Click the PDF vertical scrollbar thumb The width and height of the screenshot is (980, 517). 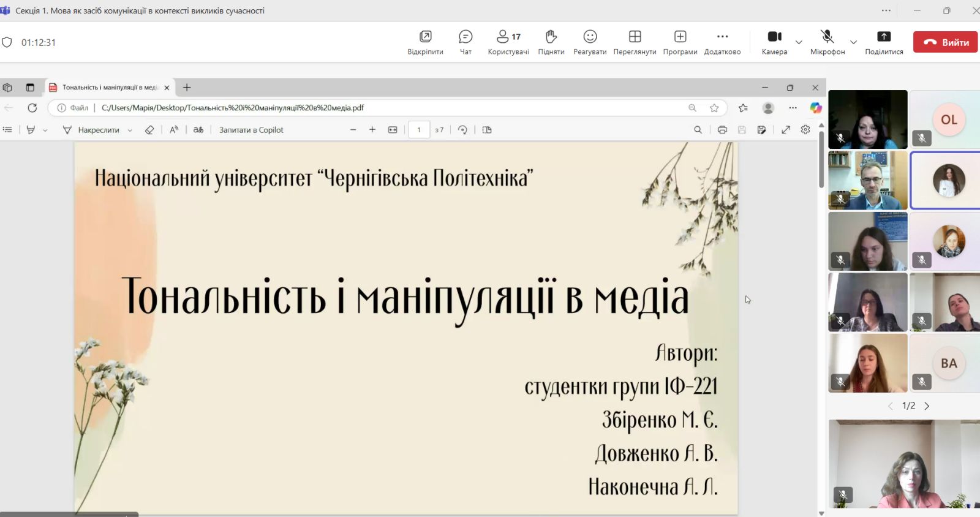tap(821, 159)
